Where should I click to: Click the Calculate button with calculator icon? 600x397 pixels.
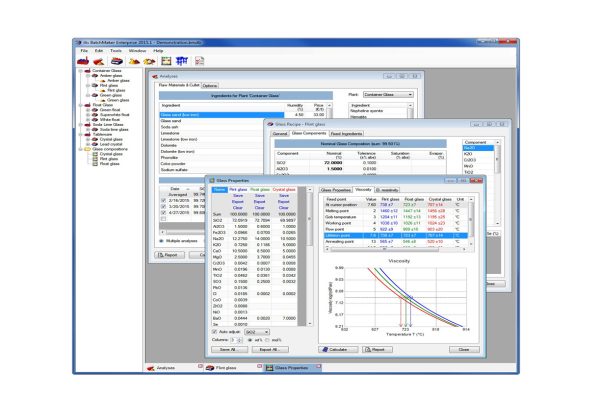338,350
